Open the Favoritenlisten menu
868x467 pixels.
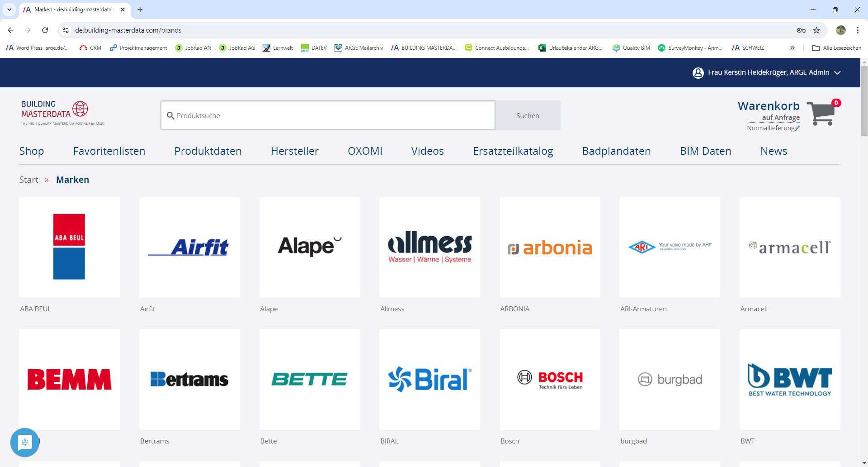(109, 151)
